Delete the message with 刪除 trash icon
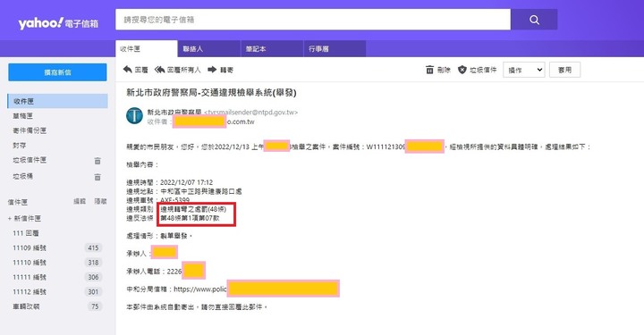The height and width of the screenshot is (335, 644). click(x=437, y=70)
